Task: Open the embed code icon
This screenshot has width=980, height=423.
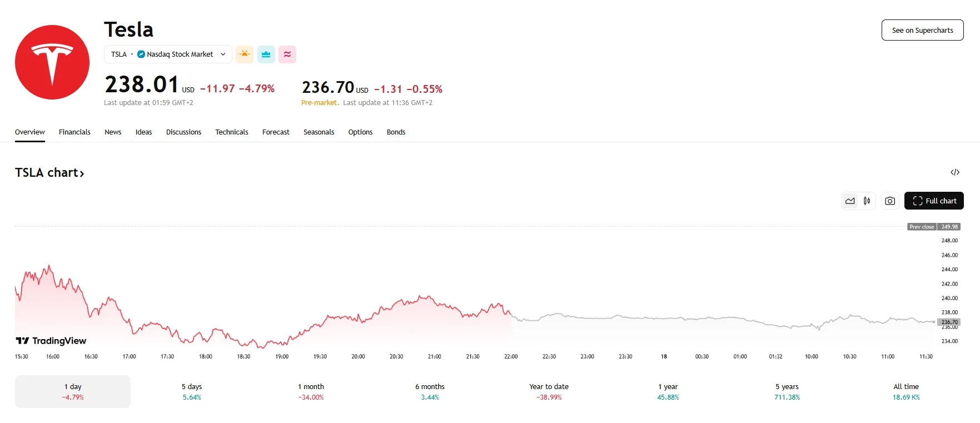Action: (x=954, y=172)
